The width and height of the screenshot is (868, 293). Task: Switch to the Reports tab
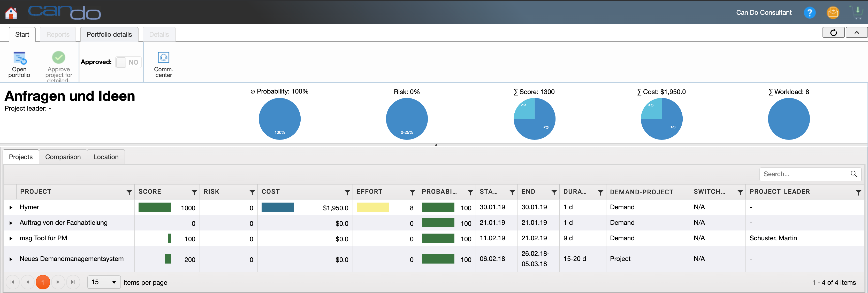tap(58, 34)
